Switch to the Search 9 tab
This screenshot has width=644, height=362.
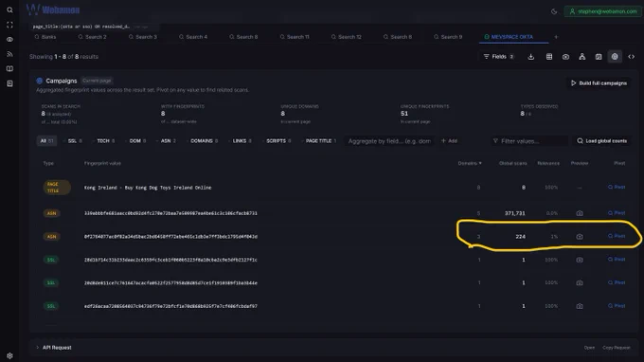pos(448,37)
